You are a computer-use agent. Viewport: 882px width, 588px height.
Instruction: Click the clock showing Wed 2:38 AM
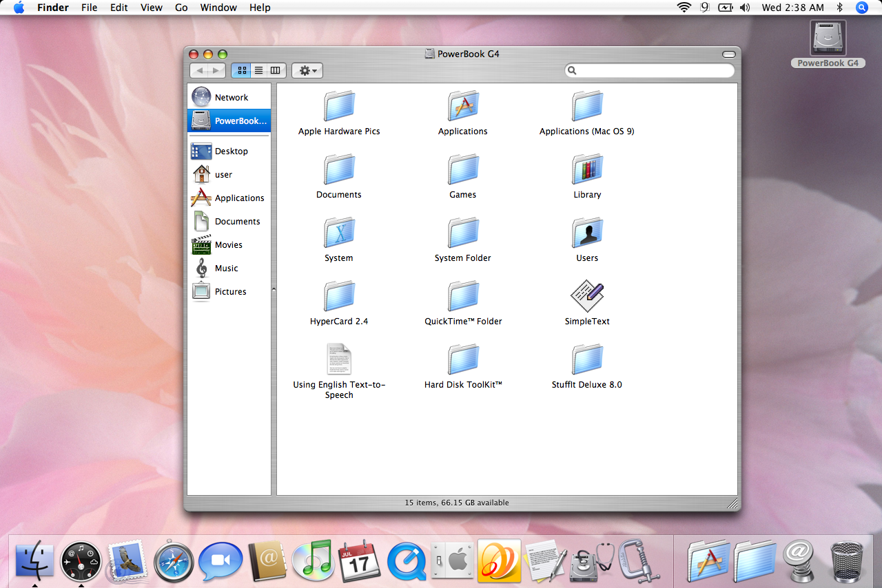pyautogui.click(x=792, y=8)
